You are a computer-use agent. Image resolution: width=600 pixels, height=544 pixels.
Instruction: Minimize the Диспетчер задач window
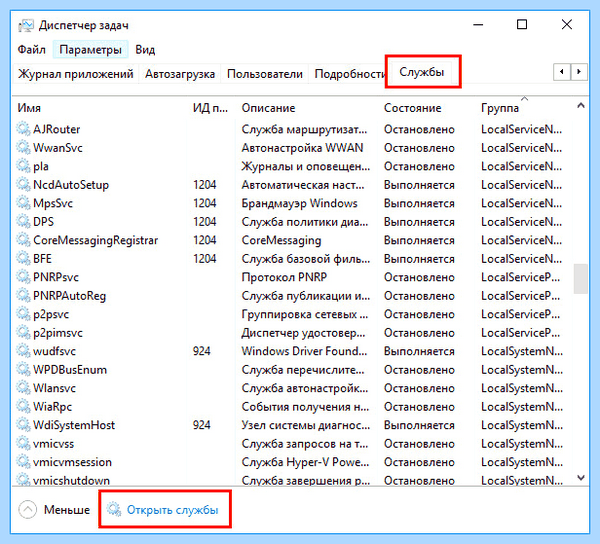(478, 25)
